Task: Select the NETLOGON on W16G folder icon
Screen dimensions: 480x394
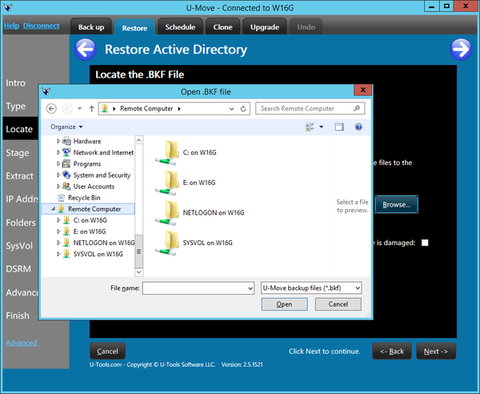Action: (x=167, y=213)
